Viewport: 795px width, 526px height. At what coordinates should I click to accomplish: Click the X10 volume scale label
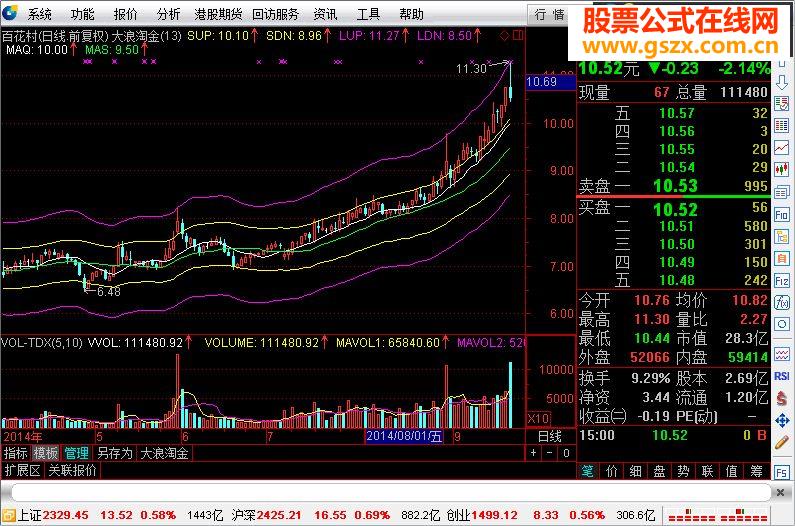click(x=538, y=418)
